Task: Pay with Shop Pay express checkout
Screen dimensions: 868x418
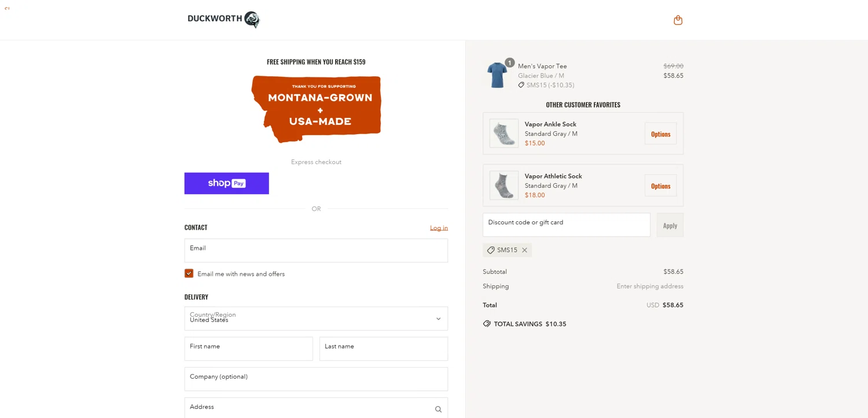Action: tap(226, 183)
